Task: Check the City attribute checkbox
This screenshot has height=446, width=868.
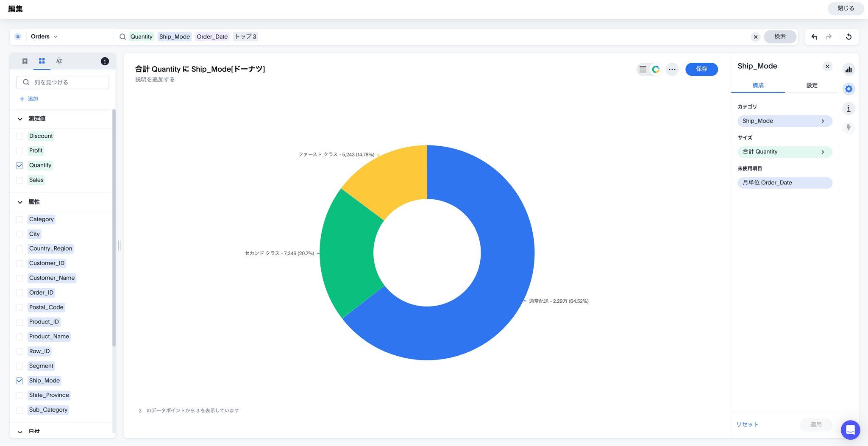Action: [19, 234]
